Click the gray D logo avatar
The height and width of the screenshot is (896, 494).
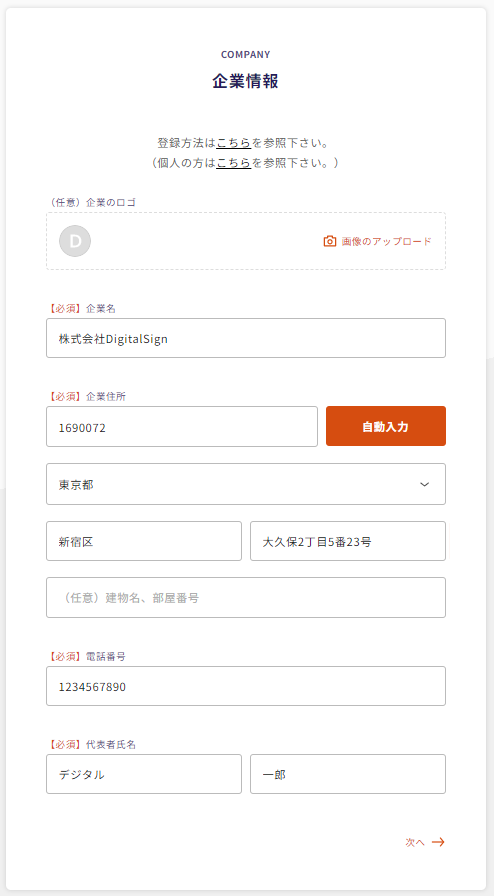click(75, 241)
